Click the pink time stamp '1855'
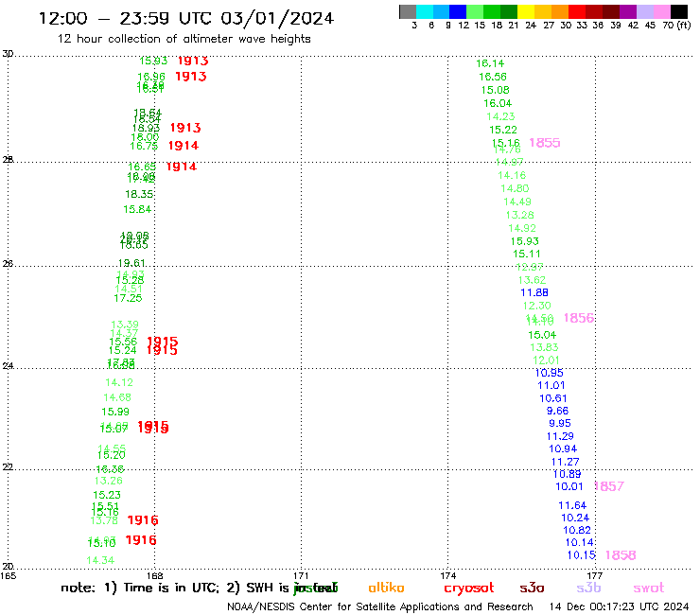700x615 pixels. point(545,143)
